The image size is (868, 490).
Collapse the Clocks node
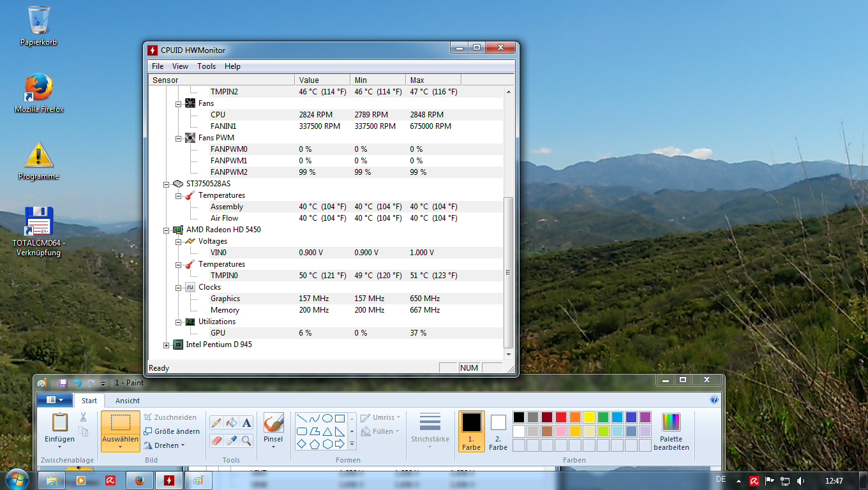179,287
